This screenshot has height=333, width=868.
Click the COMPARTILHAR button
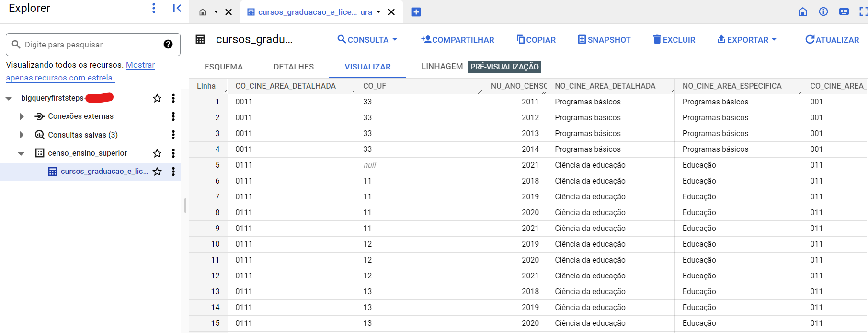[457, 40]
